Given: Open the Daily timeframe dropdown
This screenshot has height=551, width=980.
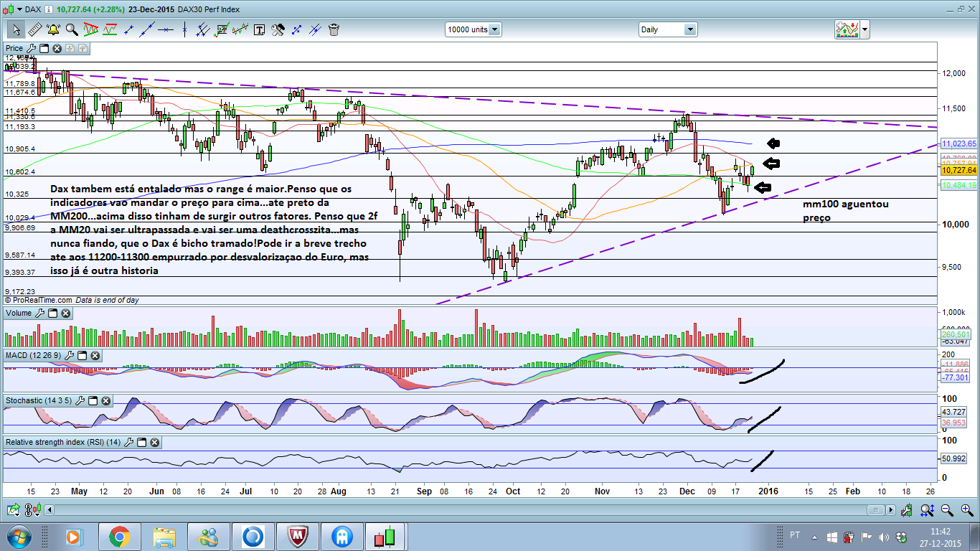Looking at the screenshot, I should tap(689, 29).
